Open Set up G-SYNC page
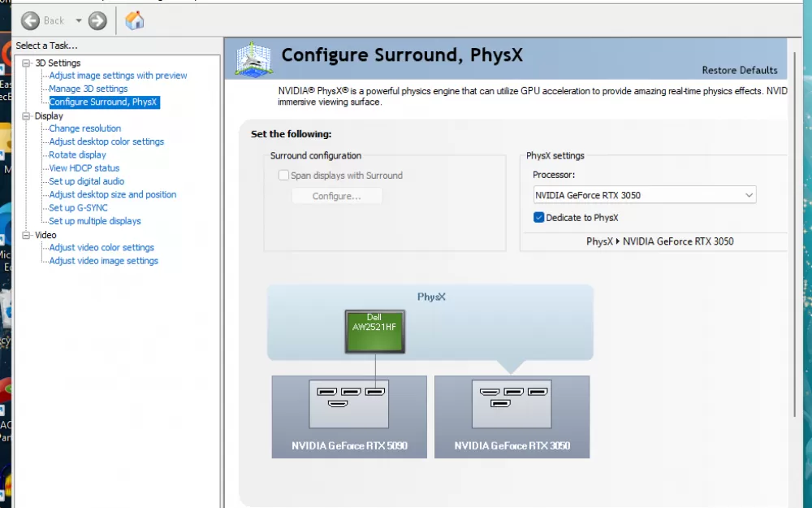 pos(79,207)
